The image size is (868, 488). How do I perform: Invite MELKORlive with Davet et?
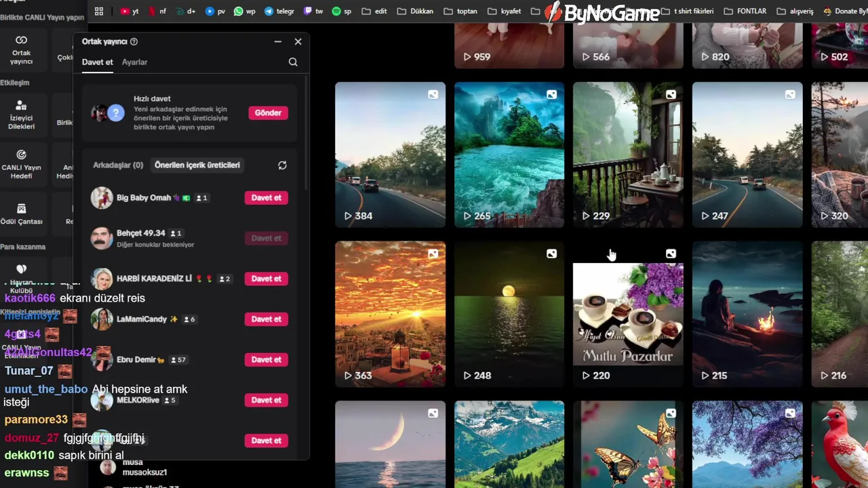tap(266, 400)
